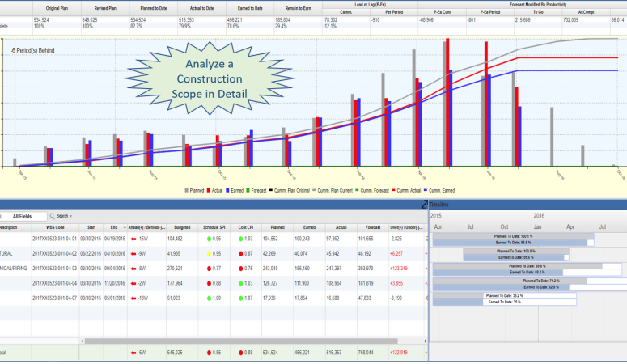Click green Cost CPI indicator 1.07
The image size is (627, 364).
point(242,298)
